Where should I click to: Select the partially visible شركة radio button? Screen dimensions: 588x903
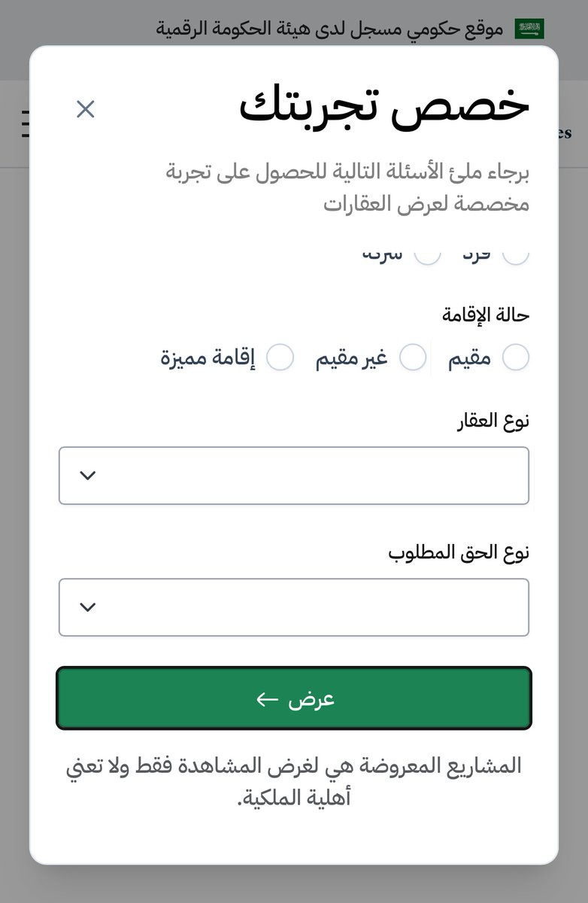click(x=427, y=256)
